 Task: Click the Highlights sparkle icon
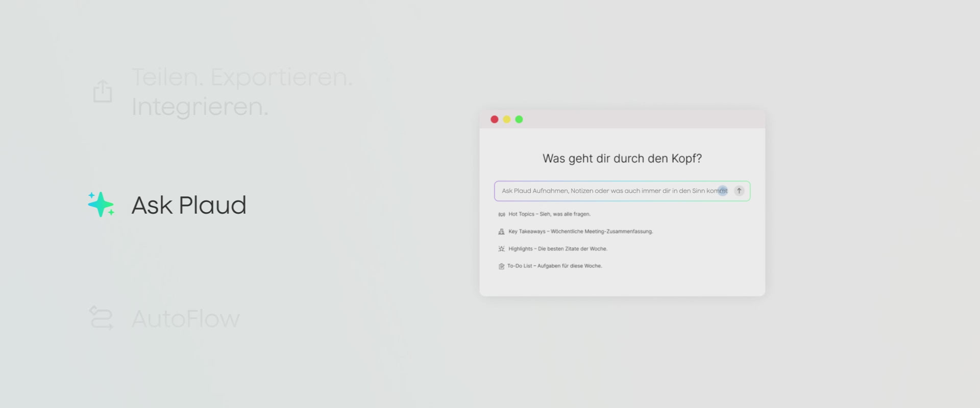point(501,249)
